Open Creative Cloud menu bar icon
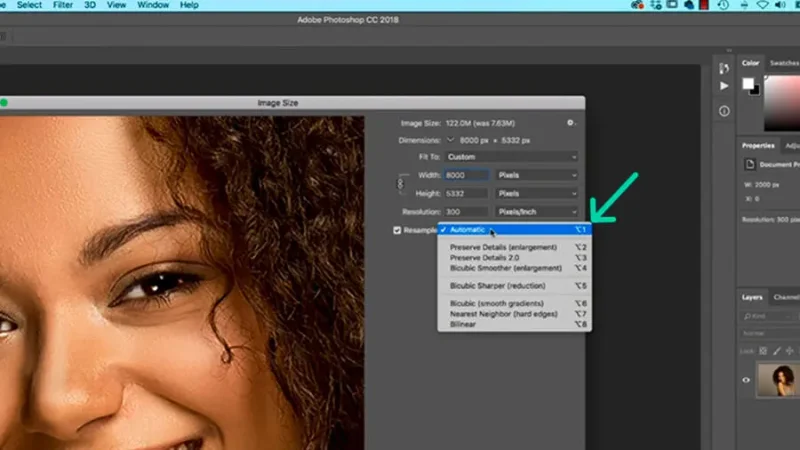Viewport: 800px width, 450px height. pos(637,5)
